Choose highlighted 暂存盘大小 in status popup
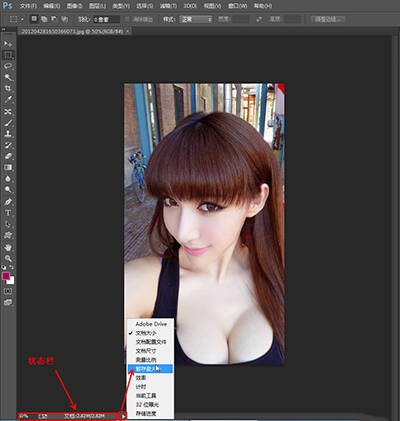This screenshot has height=421, width=400. pos(151,369)
